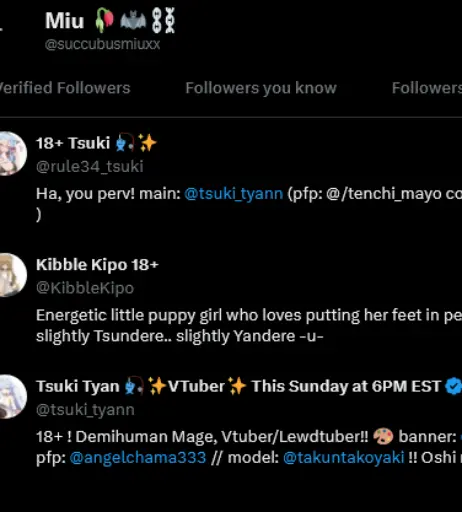
Task: Open the @takuntakoyaki model credit link
Action: coord(344,458)
